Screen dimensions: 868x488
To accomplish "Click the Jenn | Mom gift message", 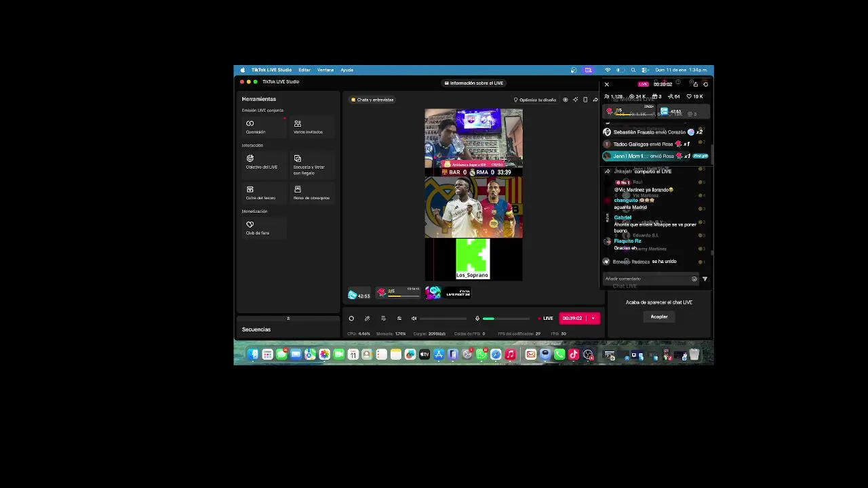I will click(x=655, y=156).
